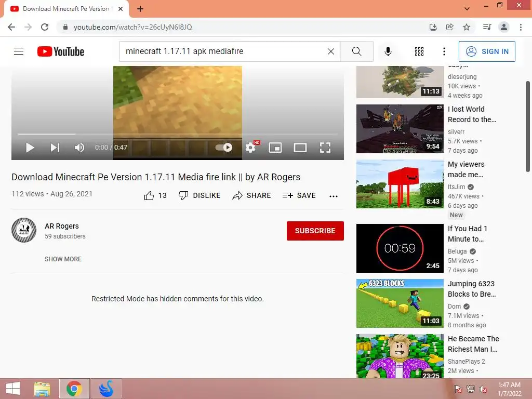Reload the YouTube page

pyautogui.click(x=45, y=27)
